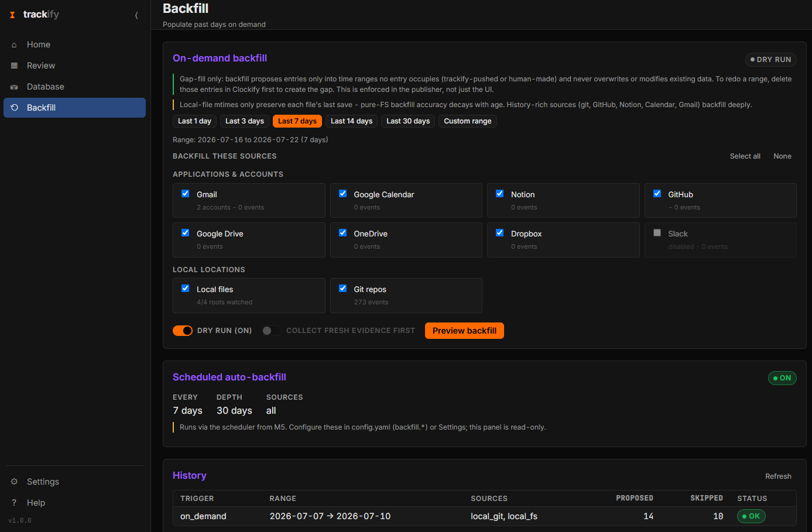Click the Review grid icon
Image resolution: width=812 pixels, height=532 pixels.
14,66
